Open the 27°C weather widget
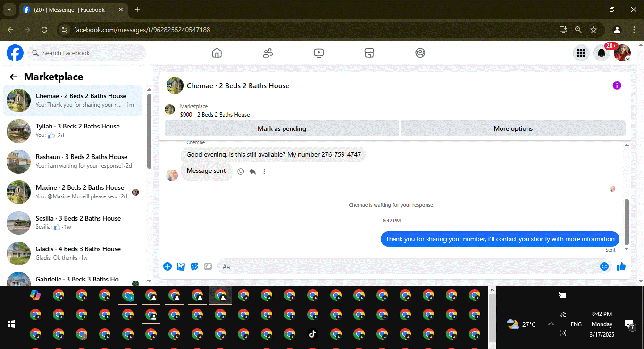644x349 pixels. click(x=521, y=324)
